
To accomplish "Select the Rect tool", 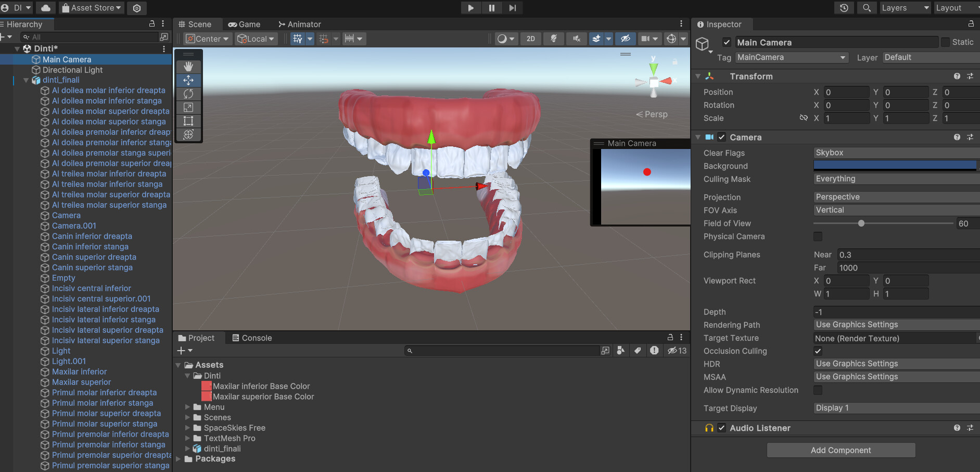I will 188,121.
